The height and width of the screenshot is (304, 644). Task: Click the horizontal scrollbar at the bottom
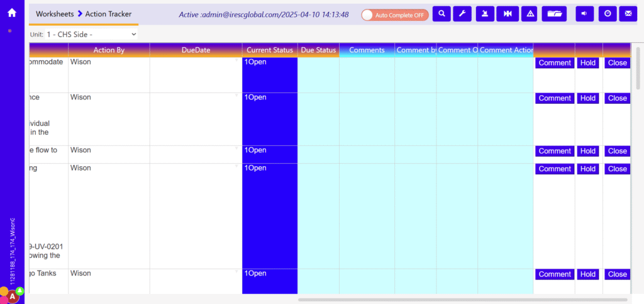(462, 300)
